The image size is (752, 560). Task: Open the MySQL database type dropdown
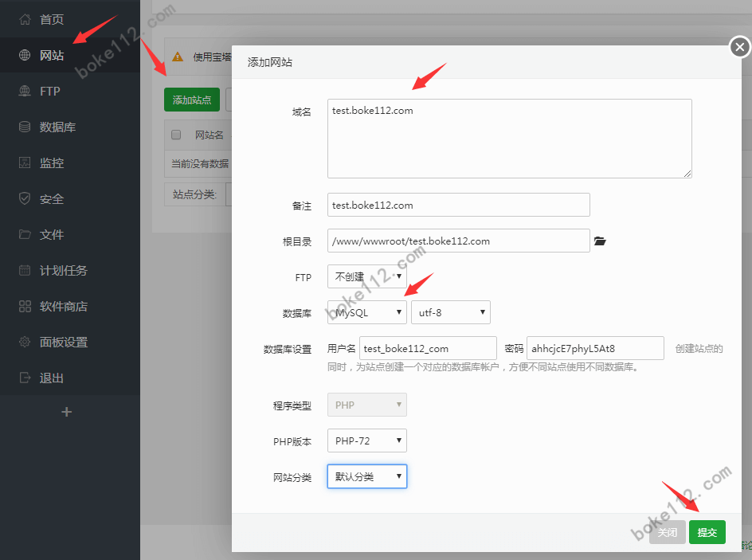367,312
